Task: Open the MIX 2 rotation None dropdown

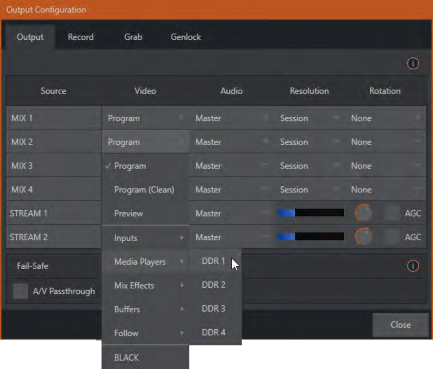Action: [386, 142]
